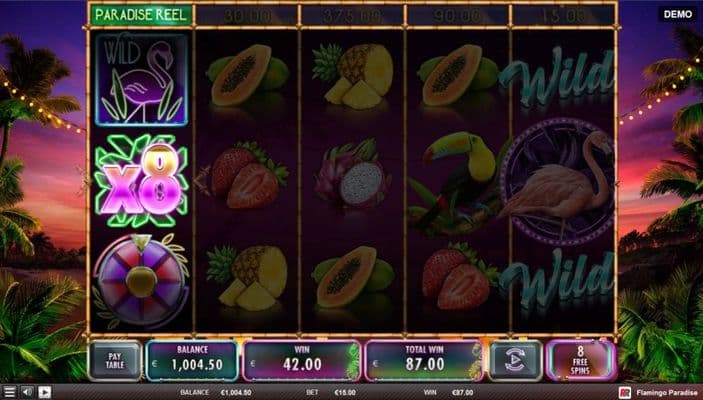Mute the game sound speaker icon

point(27,392)
